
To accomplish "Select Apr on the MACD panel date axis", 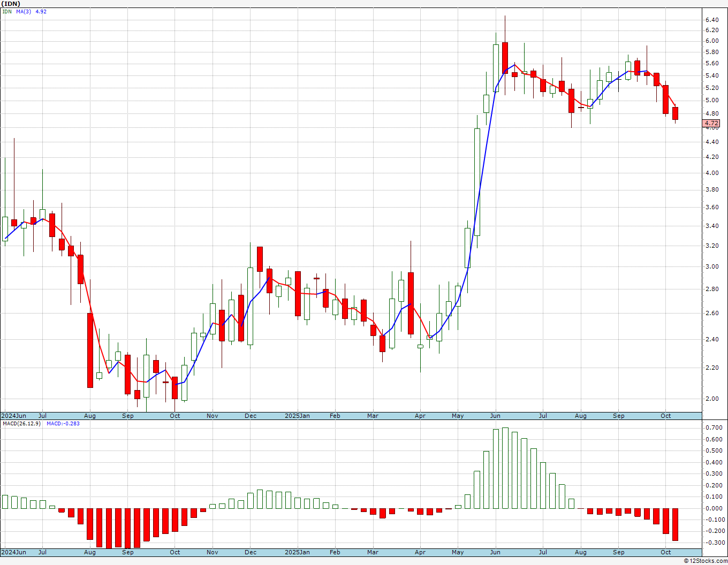I will coord(420,552).
